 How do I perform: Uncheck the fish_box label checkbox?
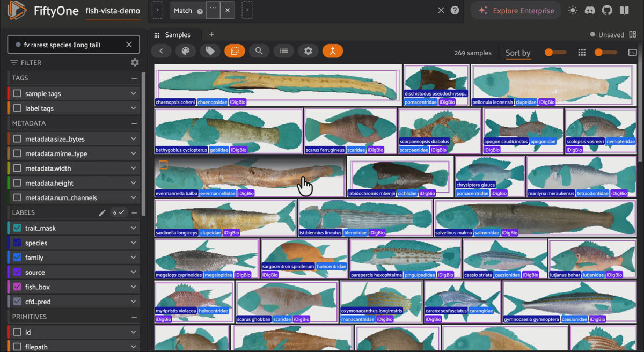click(18, 287)
